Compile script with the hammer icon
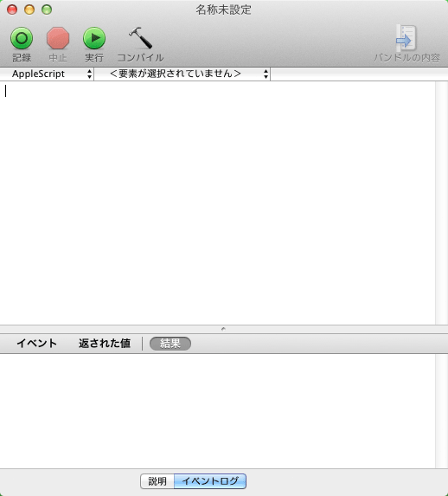The image size is (448, 496). (140, 38)
